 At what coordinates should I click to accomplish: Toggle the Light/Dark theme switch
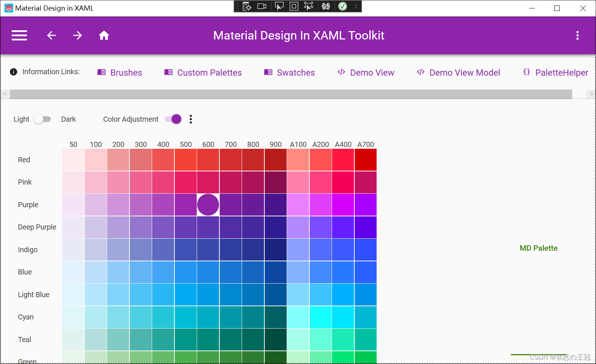tap(42, 119)
